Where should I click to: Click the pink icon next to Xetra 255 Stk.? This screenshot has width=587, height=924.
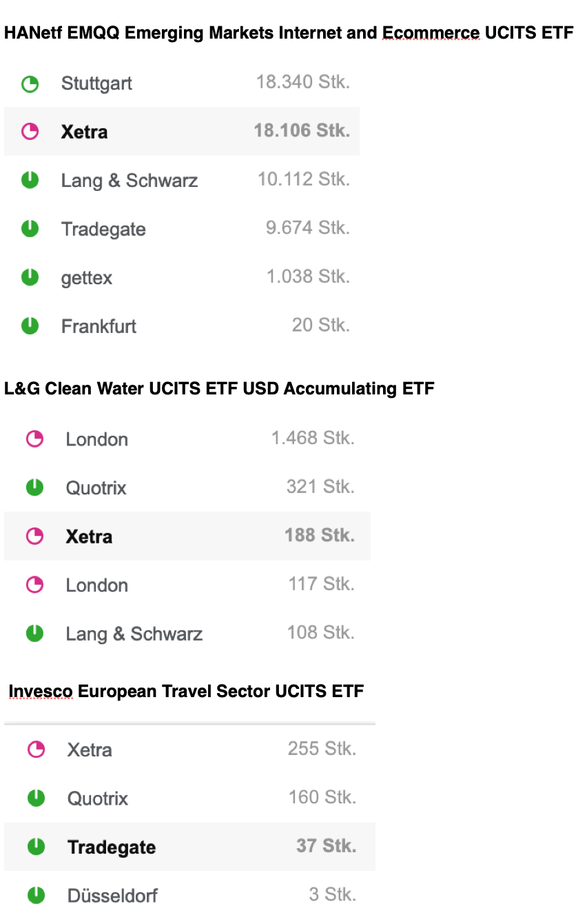click(x=36, y=750)
